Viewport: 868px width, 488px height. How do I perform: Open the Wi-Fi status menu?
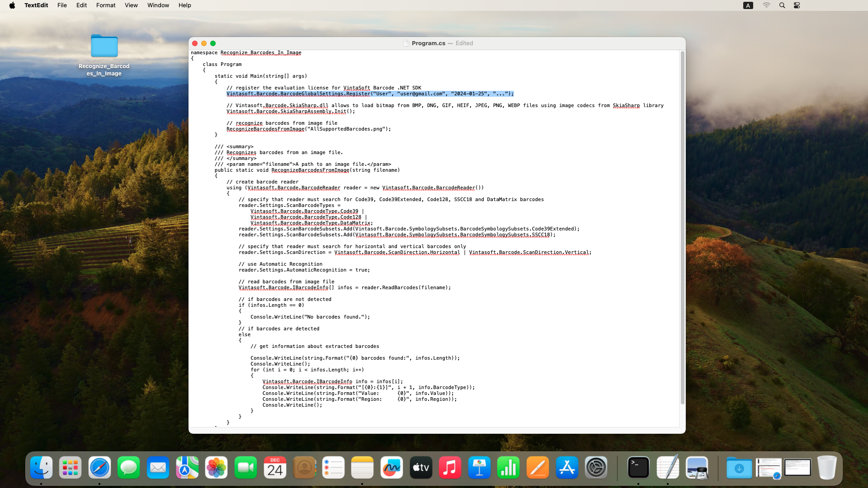[766, 5]
